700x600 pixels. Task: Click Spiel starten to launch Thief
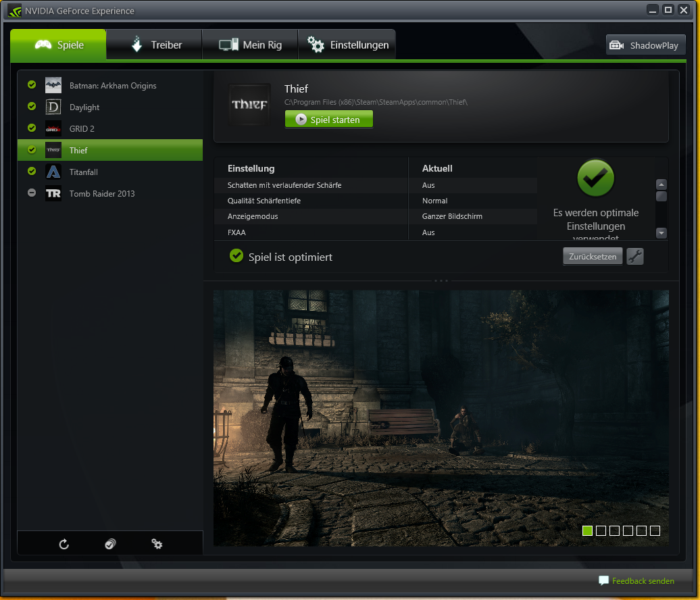329,119
